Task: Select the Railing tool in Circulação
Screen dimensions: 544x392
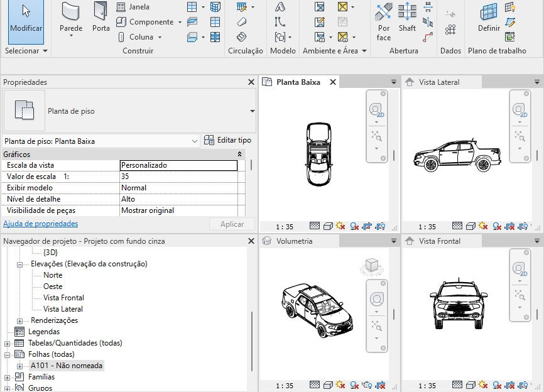Action: click(x=241, y=7)
